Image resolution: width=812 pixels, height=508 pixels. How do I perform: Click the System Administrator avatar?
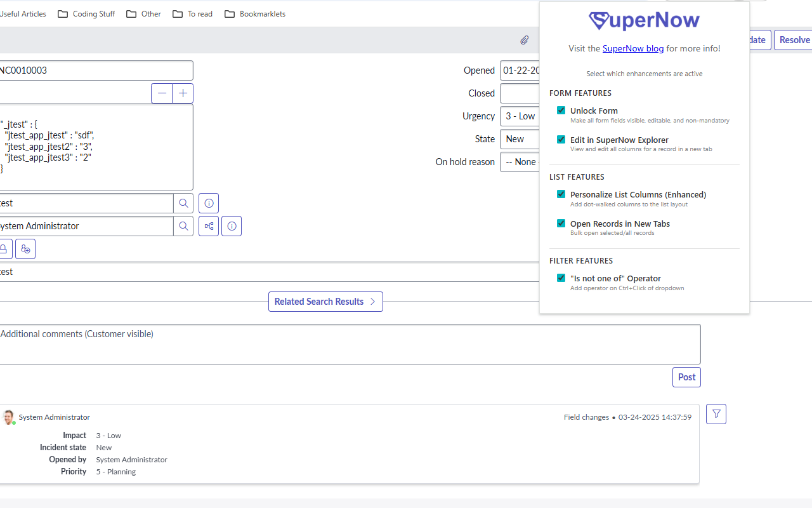click(8, 417)
